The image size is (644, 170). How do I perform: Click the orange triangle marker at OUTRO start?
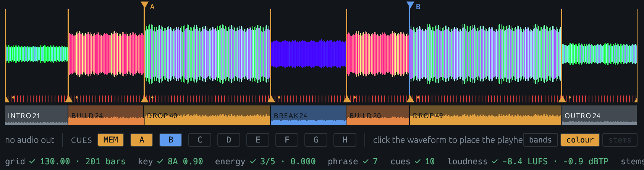[562, 99]
